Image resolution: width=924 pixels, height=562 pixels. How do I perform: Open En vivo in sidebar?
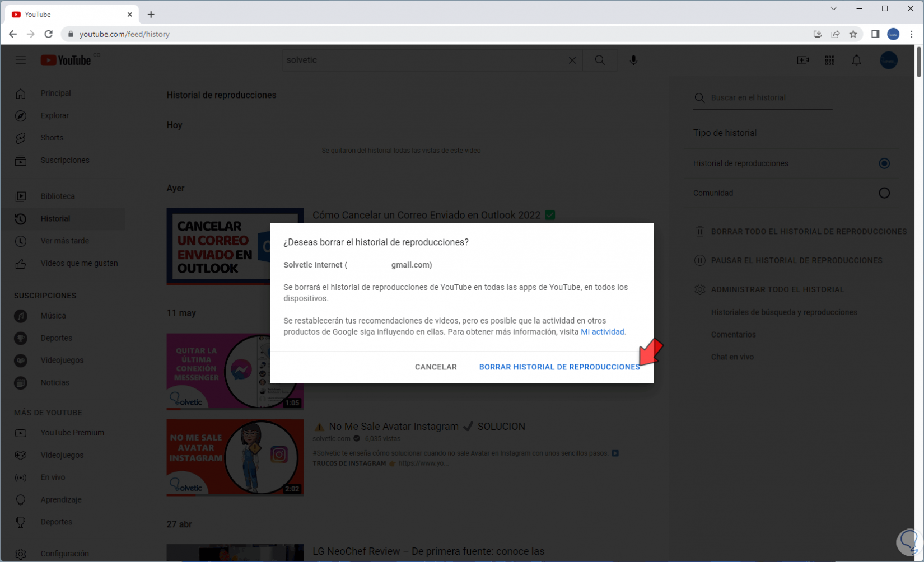(x=63, y=477)
